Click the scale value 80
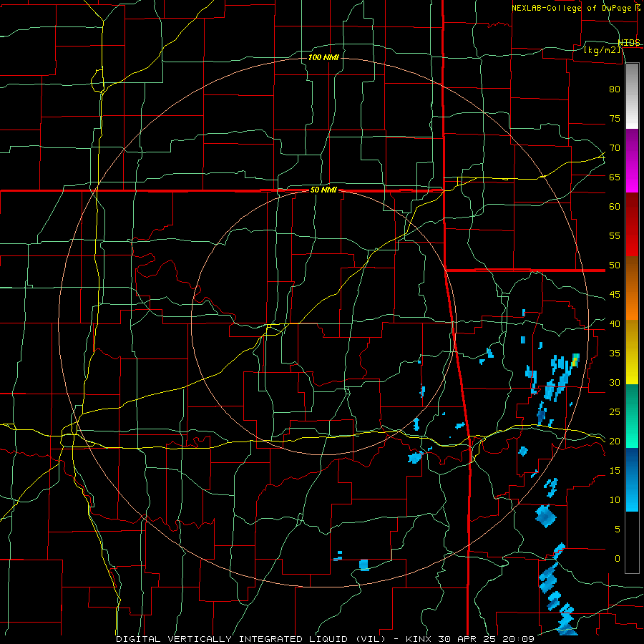 tap(615, 89)
